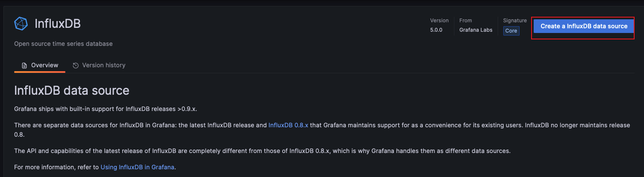644x177 pixels.
Task: Click the Signature label in header
Action: pyautogui.click(x=515, y=21)
